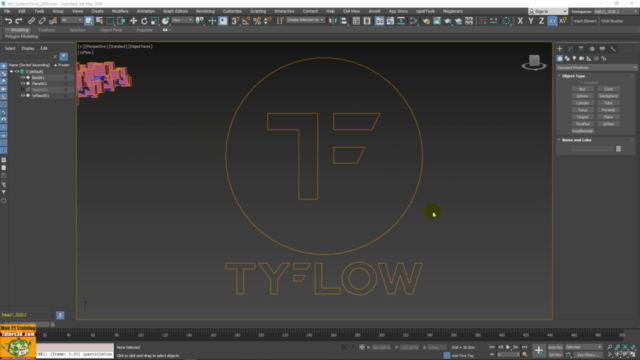Open the Render Setup teapot icon
The width and height of the screenshot is (640, 360).
click(426, 21)
